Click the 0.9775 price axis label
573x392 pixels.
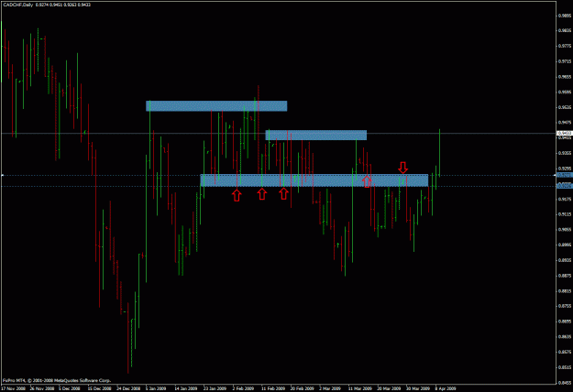coord(565,46)
